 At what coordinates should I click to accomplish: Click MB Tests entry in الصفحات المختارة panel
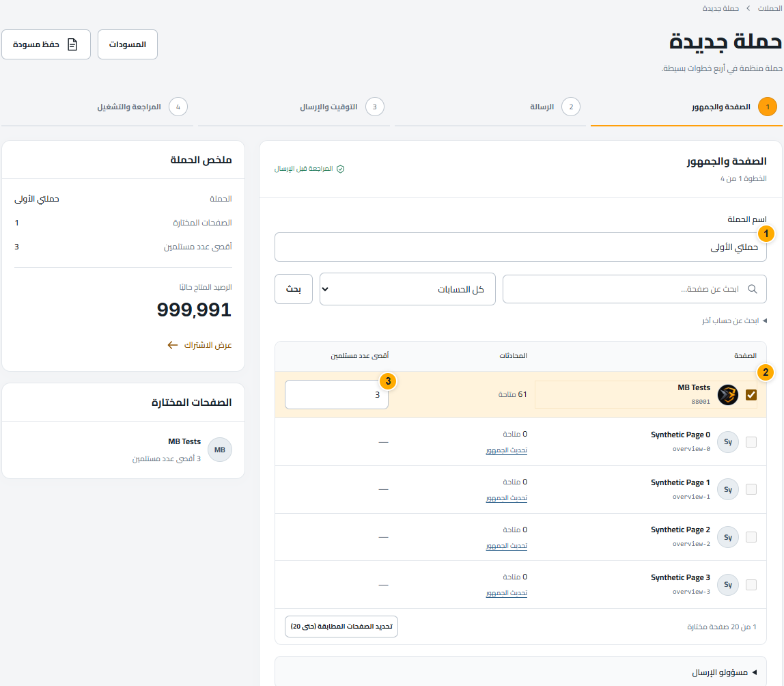123,450
